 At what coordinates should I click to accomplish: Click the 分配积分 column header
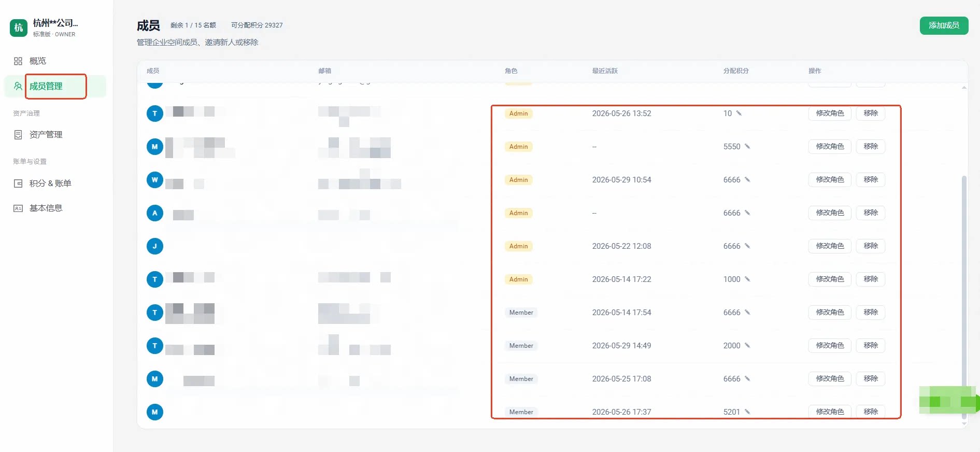736,71
